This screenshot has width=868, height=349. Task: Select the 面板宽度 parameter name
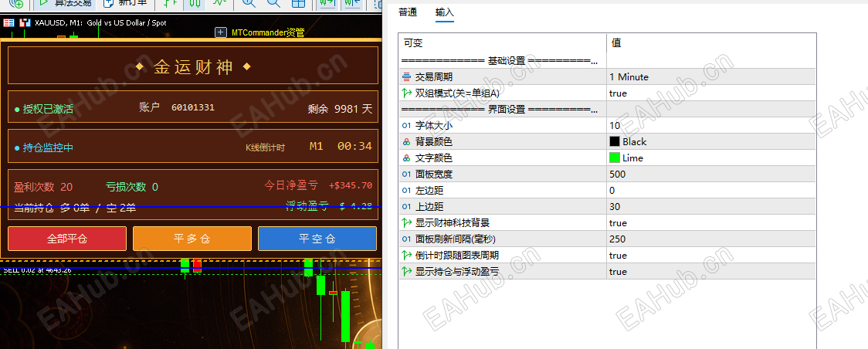click(x=433, y=174)
